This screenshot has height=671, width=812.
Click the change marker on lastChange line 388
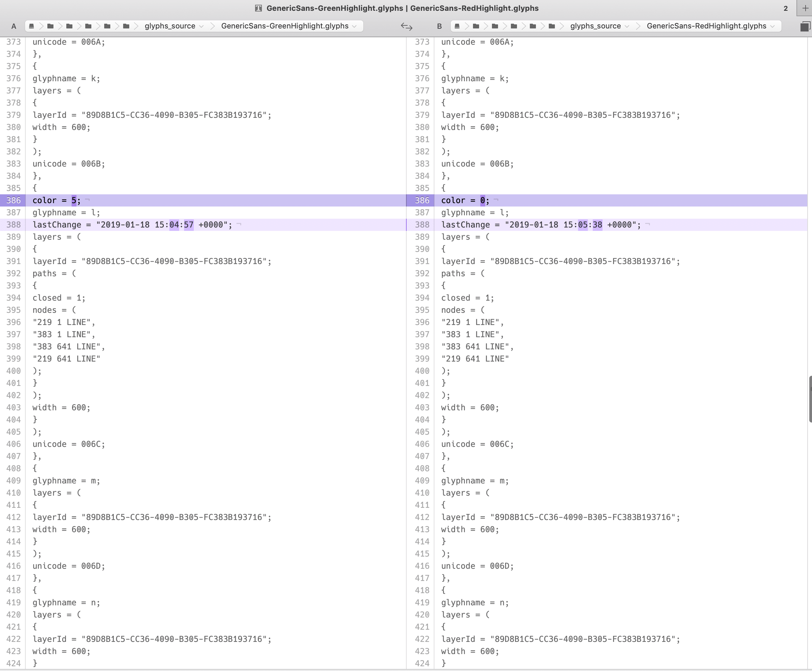click(240, 224)
